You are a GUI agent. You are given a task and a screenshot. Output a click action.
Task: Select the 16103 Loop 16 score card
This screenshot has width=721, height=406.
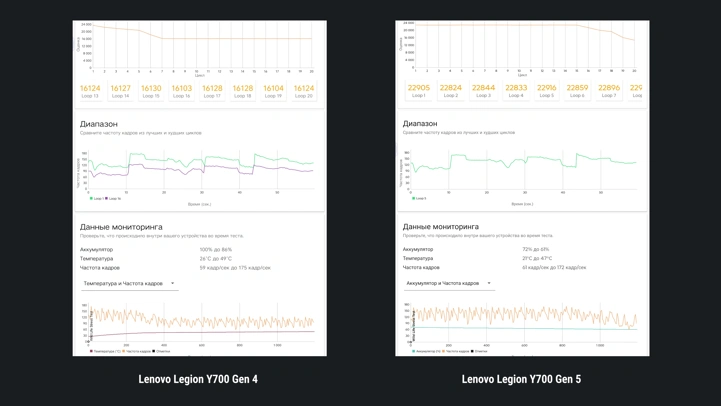[x=182, y=91]
